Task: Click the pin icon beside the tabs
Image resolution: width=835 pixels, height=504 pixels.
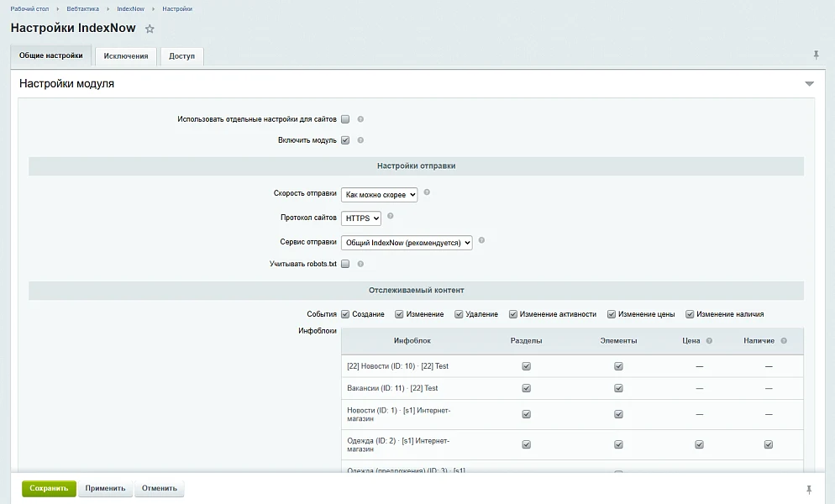Action: (816, 55)
